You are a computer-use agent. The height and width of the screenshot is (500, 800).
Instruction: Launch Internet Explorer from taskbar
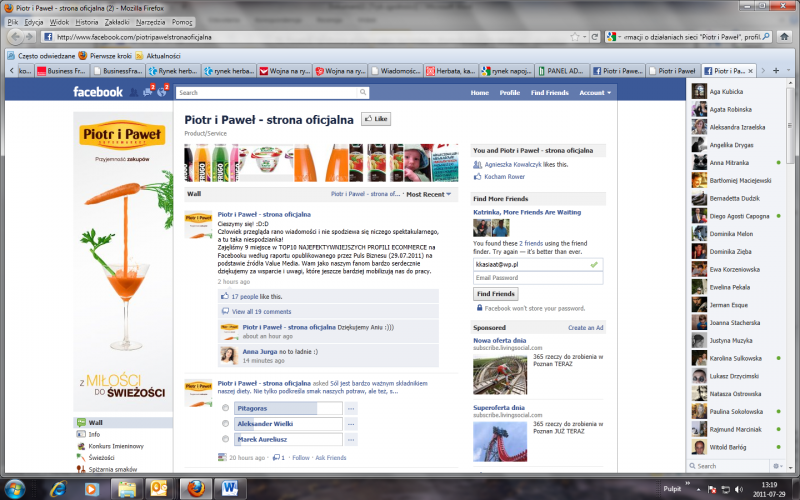[58, 489]
